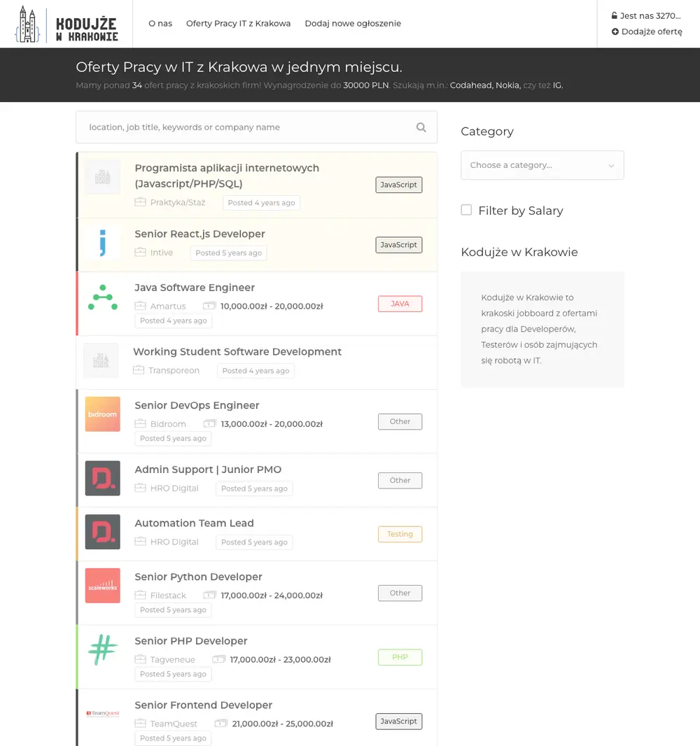The image size is (700, 746).
Task: Click Other tag on Admin Support listing
Action: pos(400,481)
